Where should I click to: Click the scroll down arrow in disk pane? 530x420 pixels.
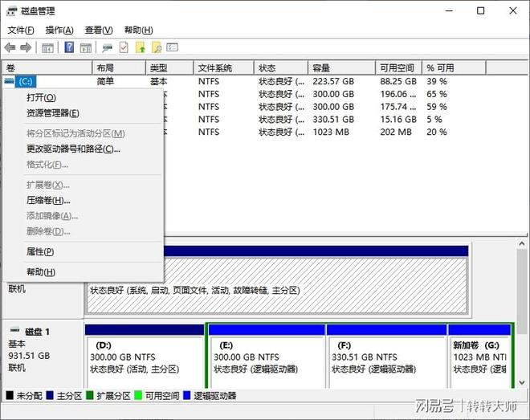(522, 382)
